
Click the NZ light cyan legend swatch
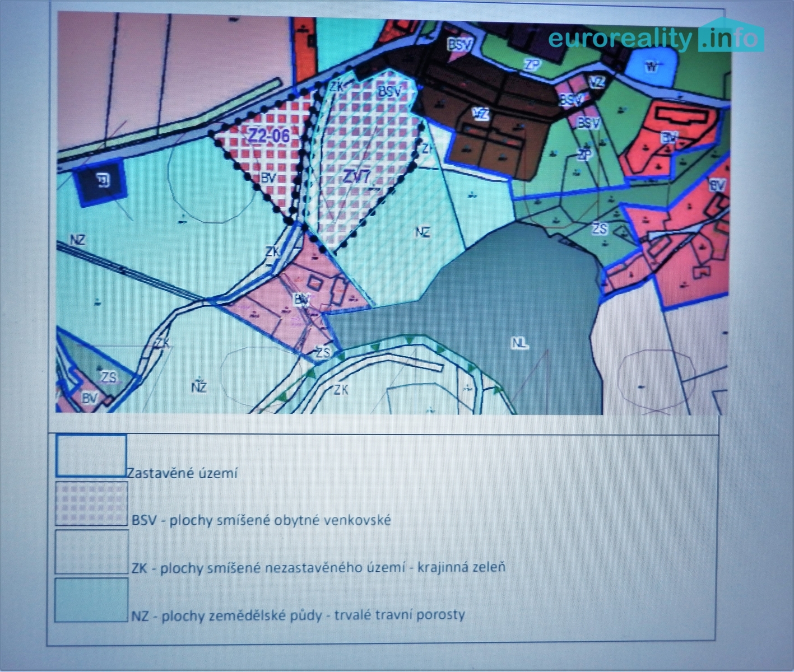pos(91,600)
